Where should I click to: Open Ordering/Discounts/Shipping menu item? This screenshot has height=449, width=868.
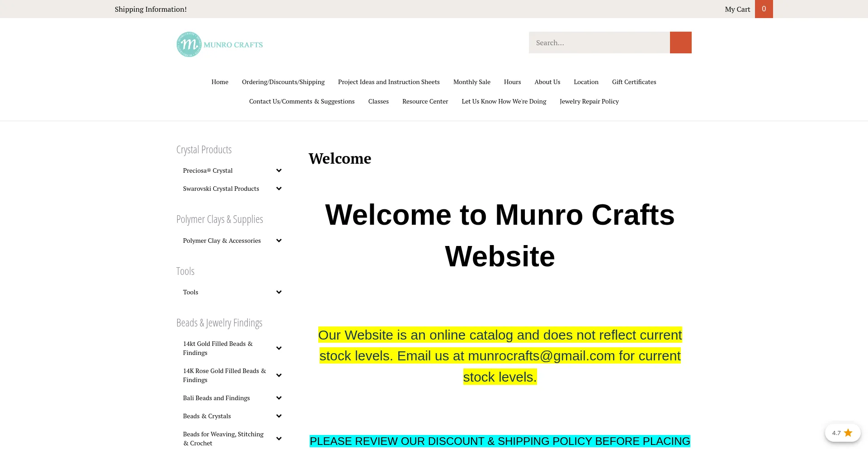pos(283,82)
